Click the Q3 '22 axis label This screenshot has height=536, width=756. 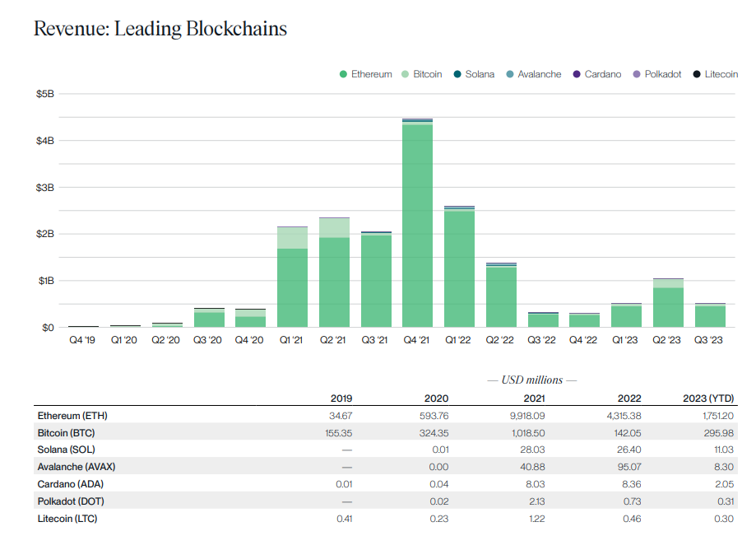coord(541,340)
